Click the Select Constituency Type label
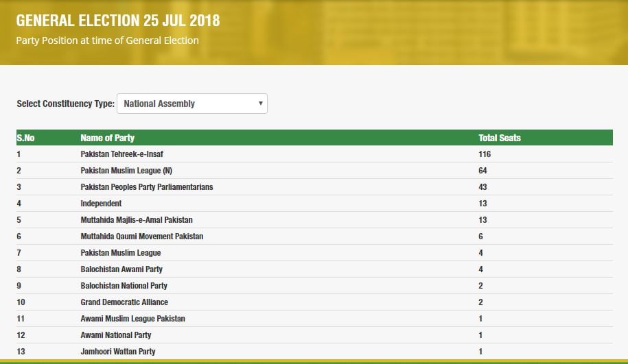 tap(65, 104)
